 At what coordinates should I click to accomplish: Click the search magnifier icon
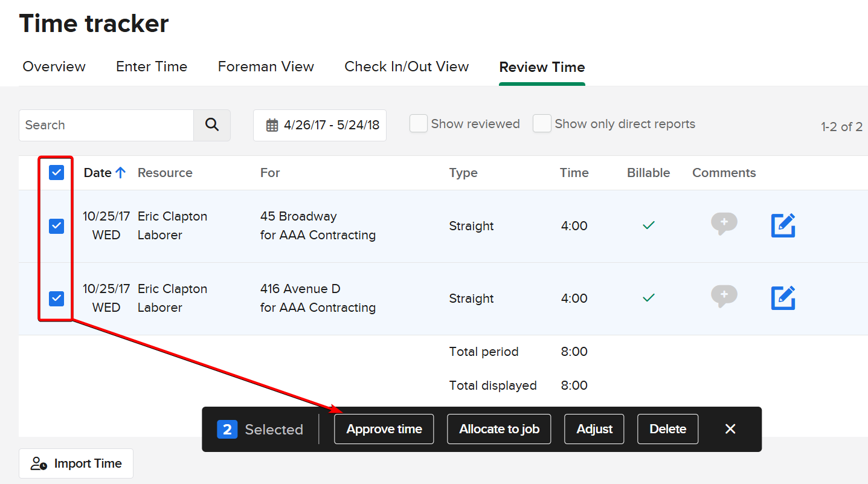[x=211, y=125]
